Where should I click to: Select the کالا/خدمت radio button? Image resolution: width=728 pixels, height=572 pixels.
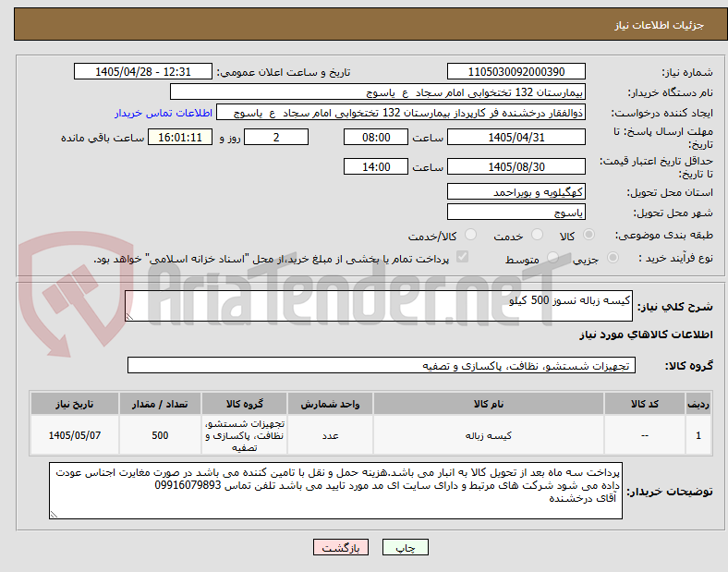coord(471,235)
